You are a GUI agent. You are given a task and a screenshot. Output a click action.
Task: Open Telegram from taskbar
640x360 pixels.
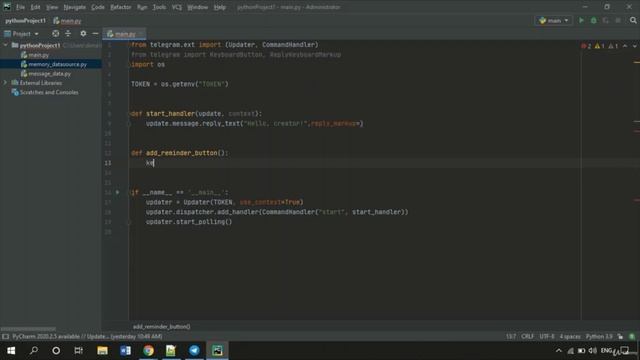click(x=194, y=351)
